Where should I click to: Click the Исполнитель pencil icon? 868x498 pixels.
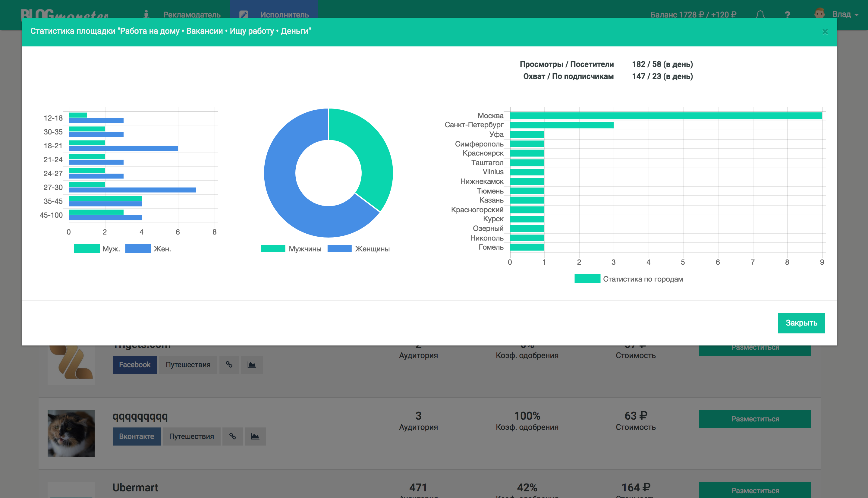click(x=244, y=15)
